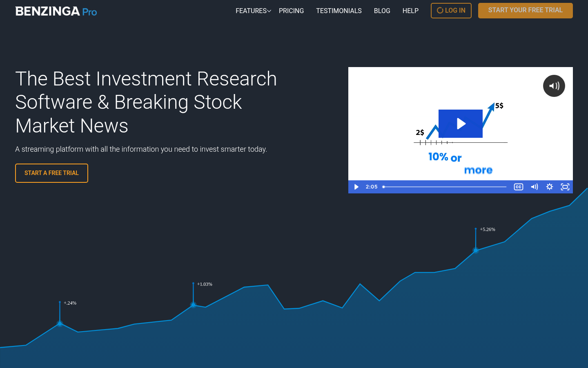Click the +.24% chart marker
588x368 pixels.
[x=60, y=323]
